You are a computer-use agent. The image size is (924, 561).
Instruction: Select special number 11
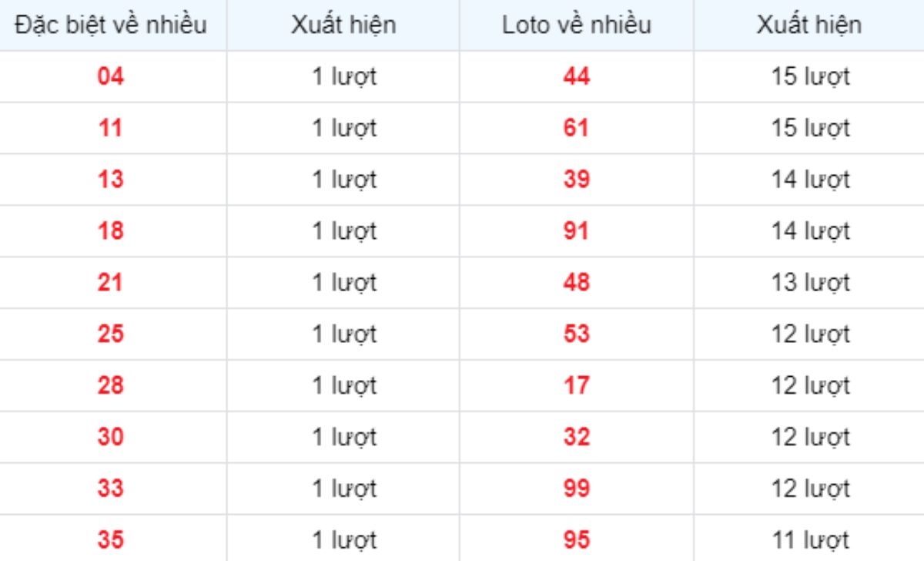pyautogui.click(x=111, y=128)
